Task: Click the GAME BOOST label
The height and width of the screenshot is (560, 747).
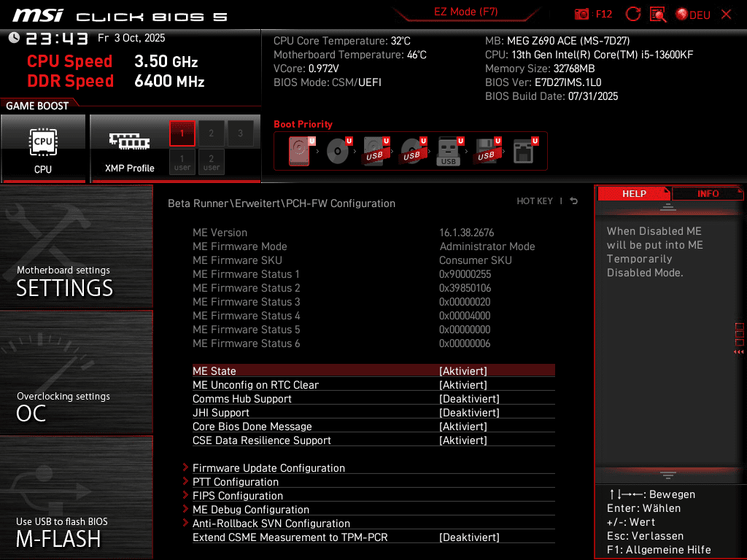Action: point(37,106)
